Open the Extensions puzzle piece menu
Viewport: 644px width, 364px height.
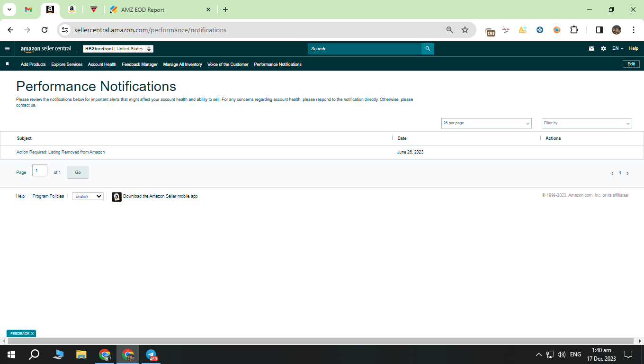[x=574, y=30]
